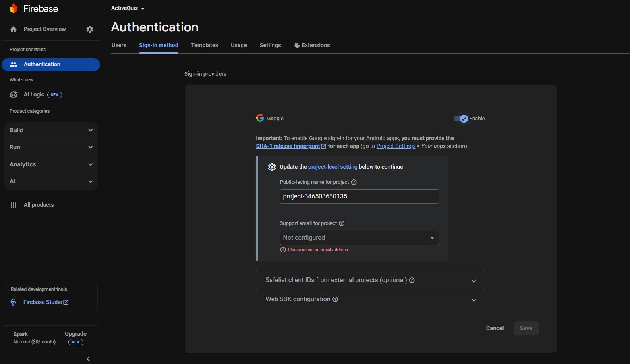Click the AI Logic sparkle icon

(14, 94)
